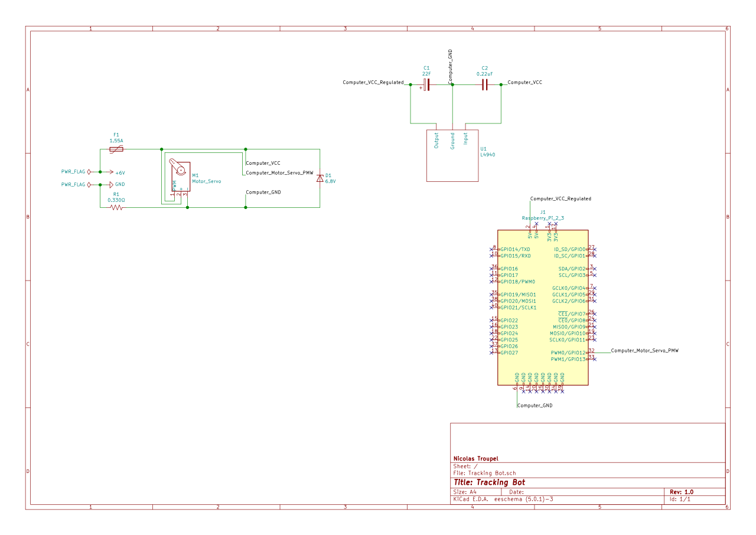Click Computer_Motor_Servo_PMW label near the servo
The width and height of the screenshot is (756, 535).
pos(279,173)
